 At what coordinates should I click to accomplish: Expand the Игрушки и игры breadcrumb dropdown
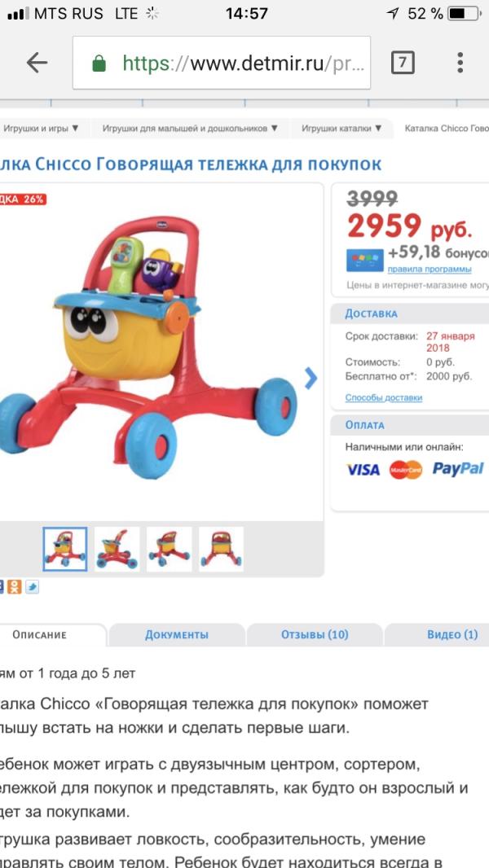tap(41, 129)
